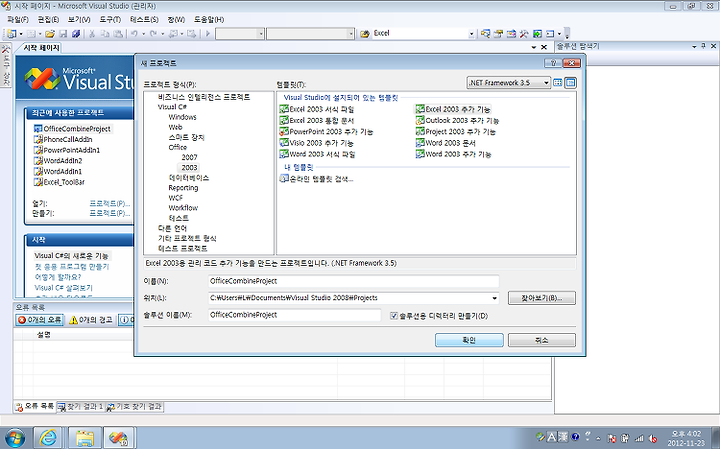This screenshot has width=720, height=449.
Task: Select the Visual C# node in project types
Action: click(x=172, y=107)
